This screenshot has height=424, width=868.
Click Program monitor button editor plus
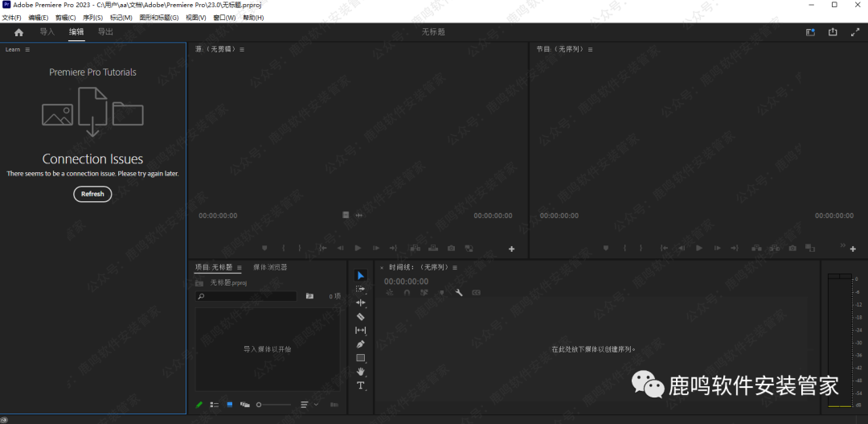(x=853, y=249)
